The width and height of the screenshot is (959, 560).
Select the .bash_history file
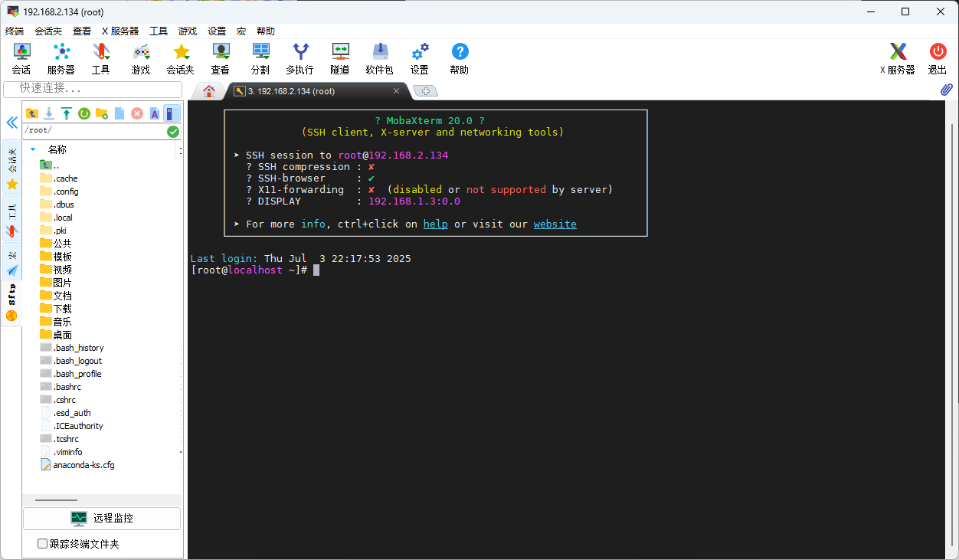tap(72, 348)
